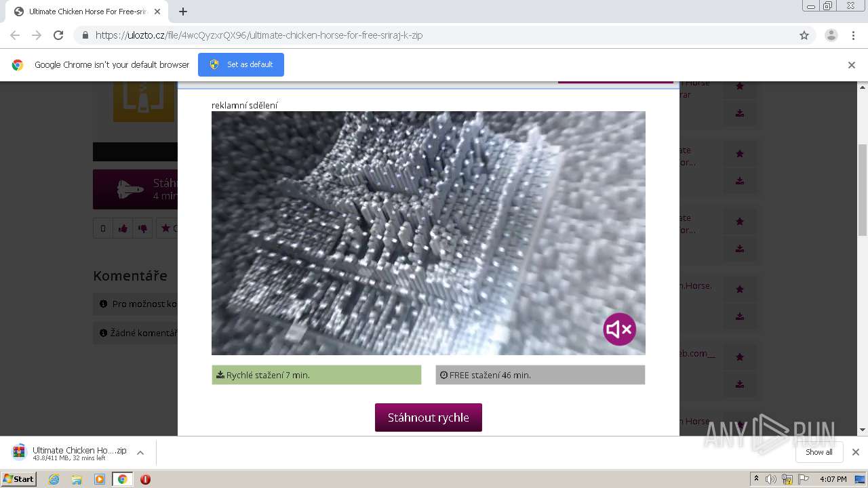Screen dimensions: 868x488
Task: Launch Internet Explorer from taskbar
Action: [x=54, y=479]
